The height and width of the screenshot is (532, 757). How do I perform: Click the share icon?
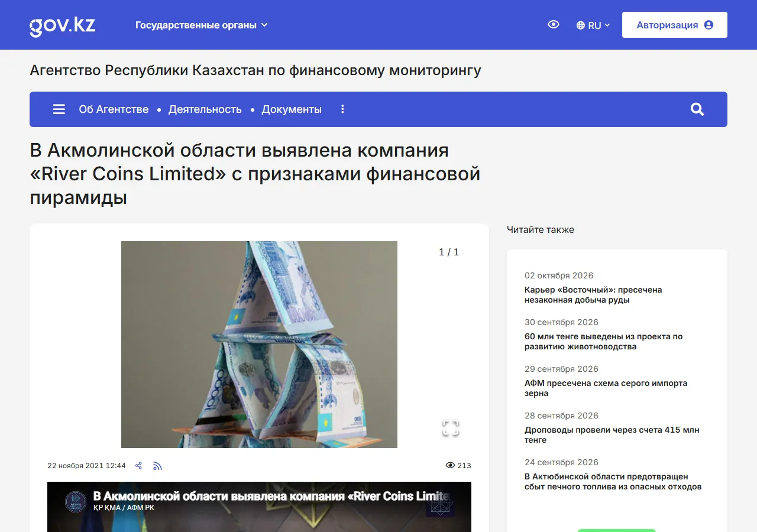point(138,466)
